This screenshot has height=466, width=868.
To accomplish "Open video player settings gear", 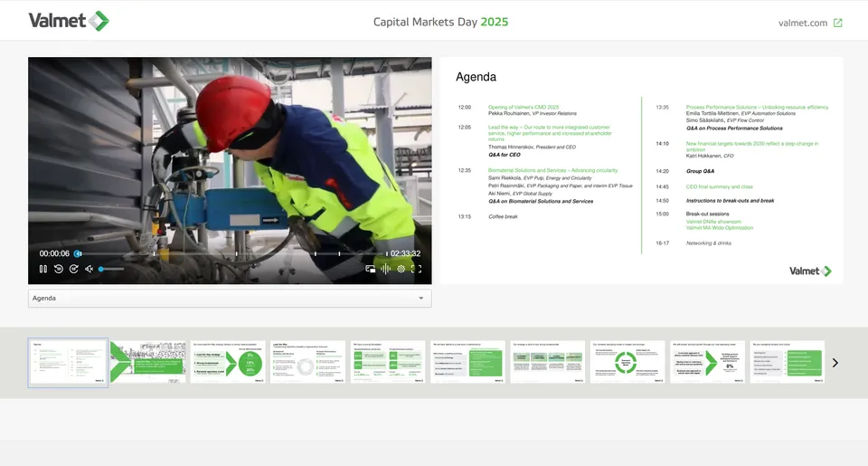I will point(401,269).
